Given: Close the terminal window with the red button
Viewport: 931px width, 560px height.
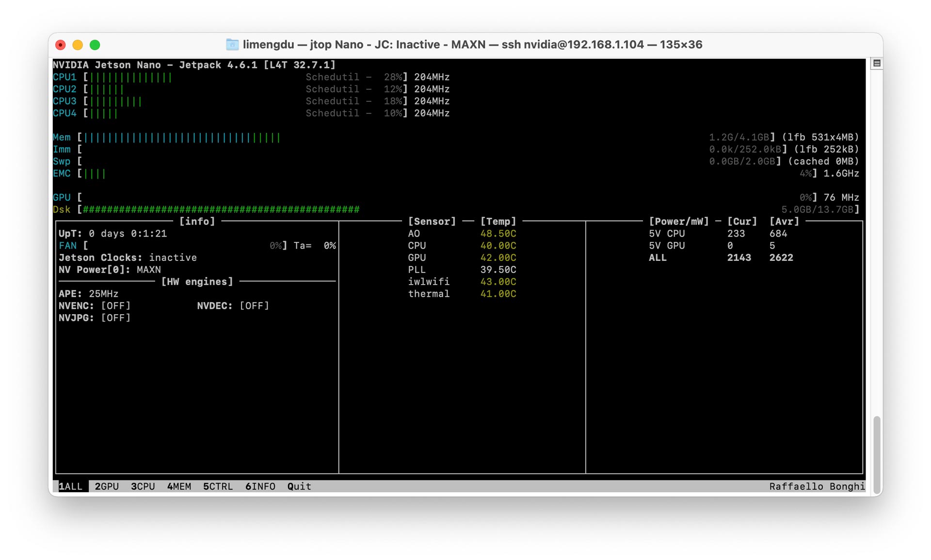Looking at the screenshot, I should click(61, 45).
